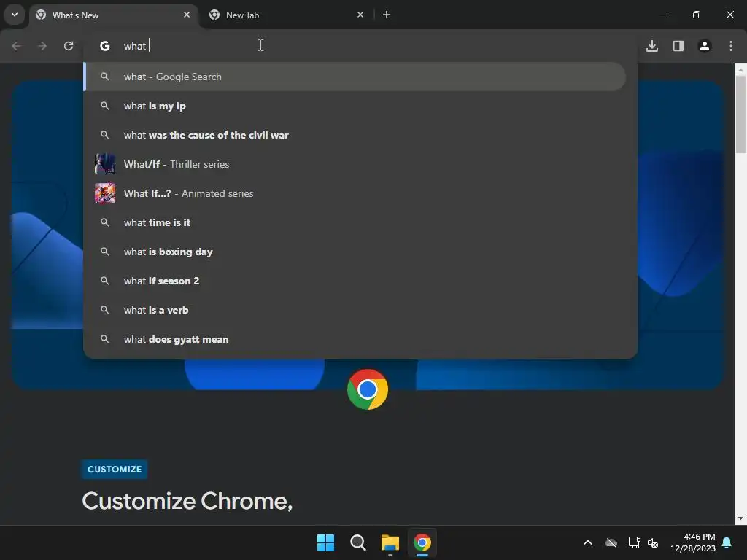Open the clock showing 4:46 PM
This screenshot has width=747, height=560.
coord(693,542)
